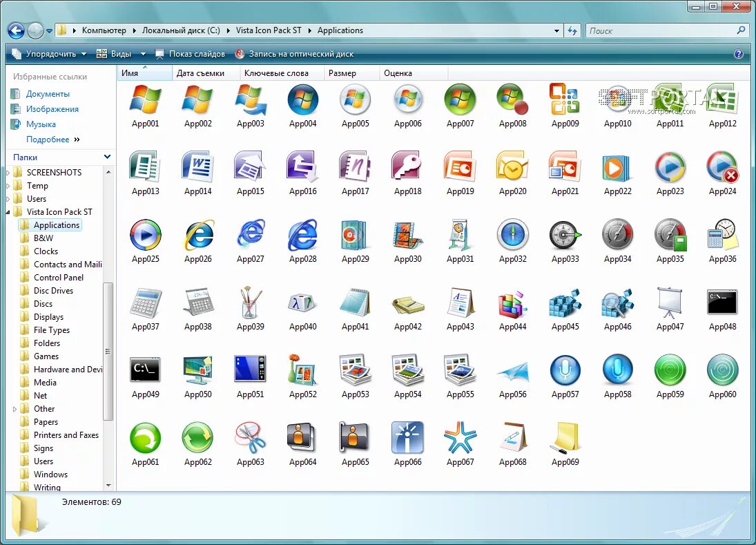Screen dimensions: 756x545
Task: Select the App020 Outlook clock icon
Action: click(512, 167)
